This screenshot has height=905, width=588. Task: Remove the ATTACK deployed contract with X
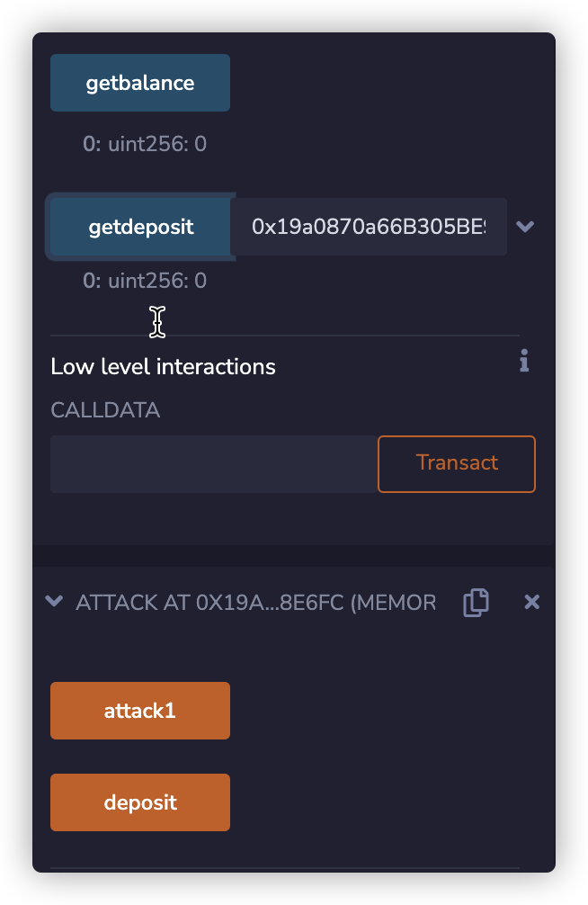click(x=531, y=602)
